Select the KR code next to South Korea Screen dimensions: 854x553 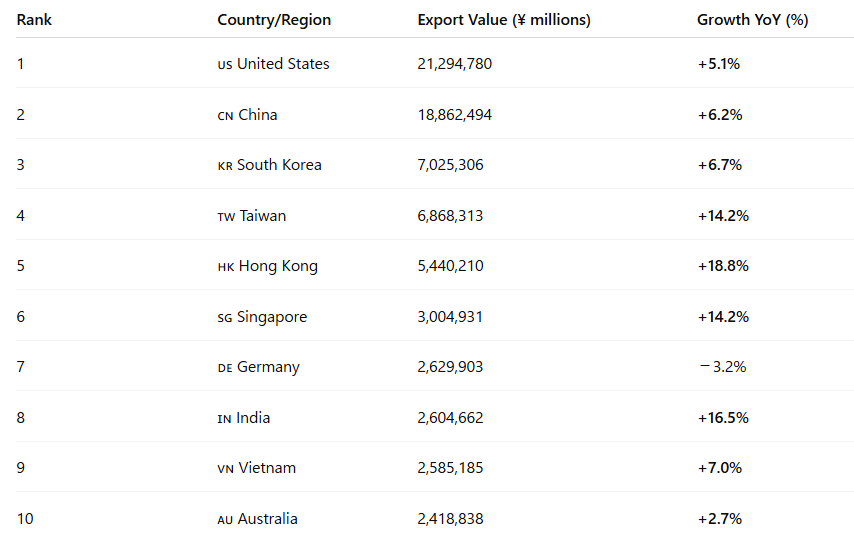[x=225, y=166]
